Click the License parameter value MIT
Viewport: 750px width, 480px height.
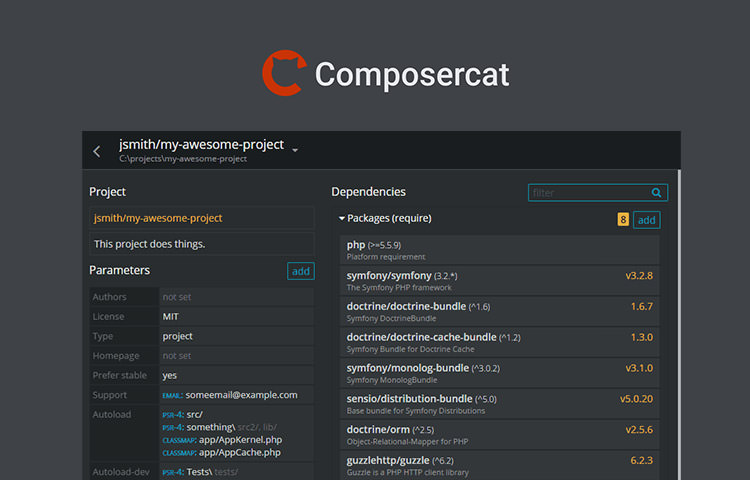171,317
